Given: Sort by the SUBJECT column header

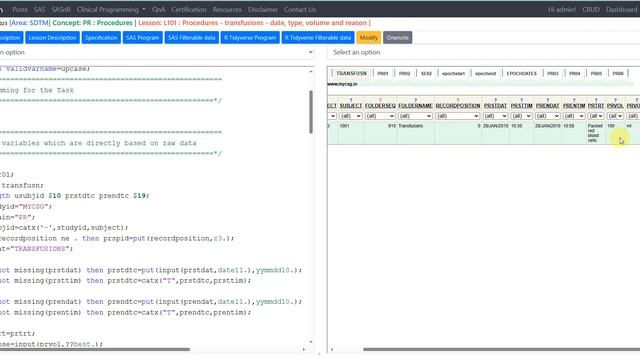Looking at the screenshot, I should tap(351, 106).
